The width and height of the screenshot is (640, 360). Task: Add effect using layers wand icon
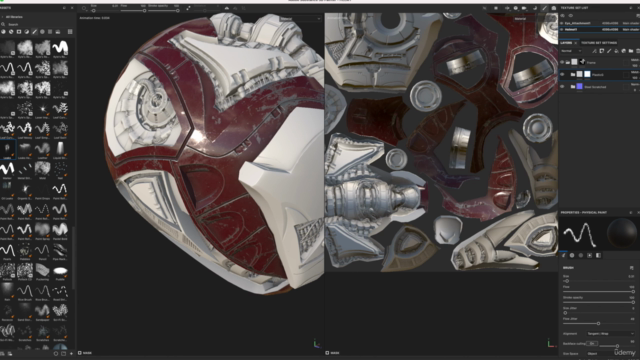tap(594, 51)
